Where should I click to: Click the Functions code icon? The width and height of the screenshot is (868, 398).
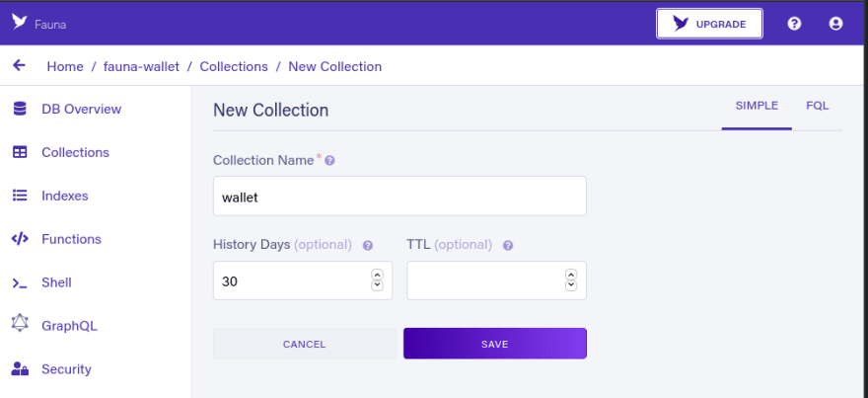point(20,239)
